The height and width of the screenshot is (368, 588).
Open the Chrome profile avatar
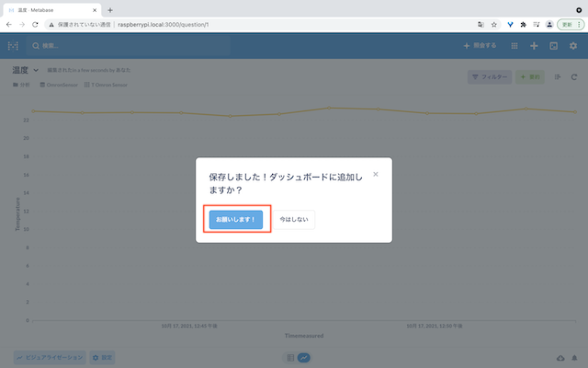[549, 25]
